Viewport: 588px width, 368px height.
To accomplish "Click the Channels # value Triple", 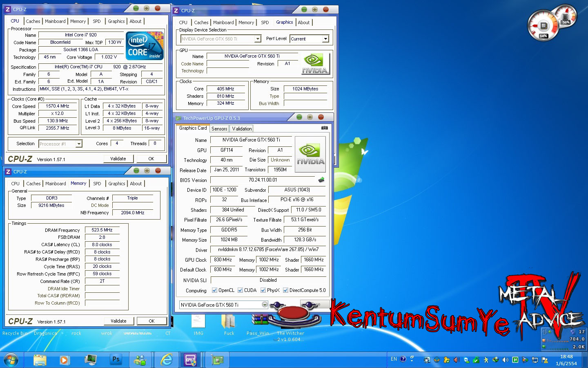I will (132, 198).
